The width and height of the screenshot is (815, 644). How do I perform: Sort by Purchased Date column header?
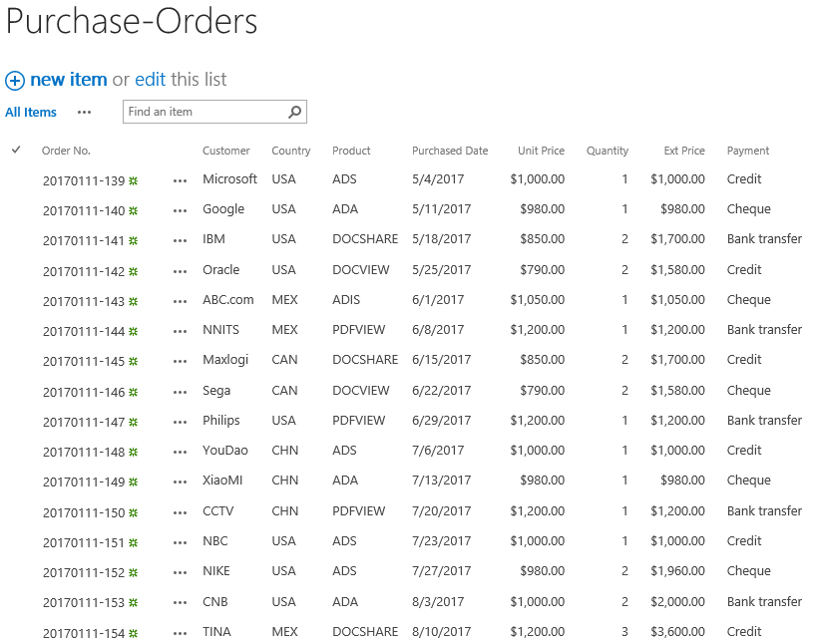pyautogui.click(x=450, y=151)
